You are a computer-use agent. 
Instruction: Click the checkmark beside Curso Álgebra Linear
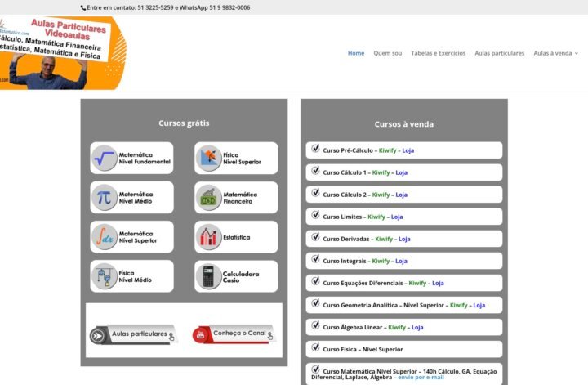[x=315, y=325]
